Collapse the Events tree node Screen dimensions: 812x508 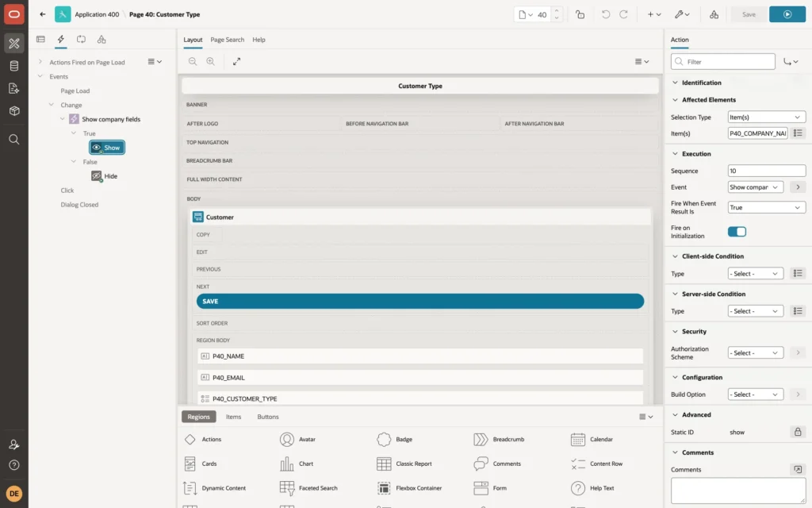(x=40, y=76)
